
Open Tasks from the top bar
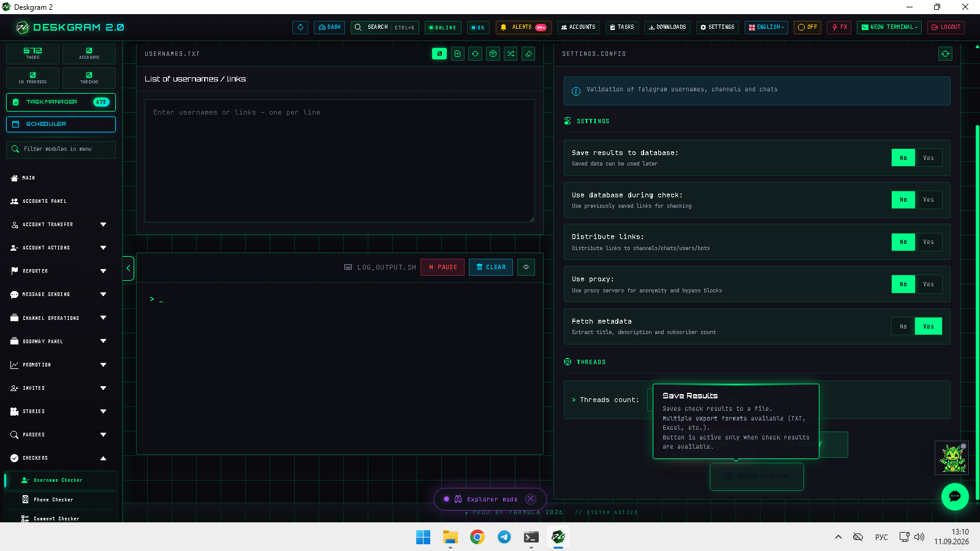(622, 27)
